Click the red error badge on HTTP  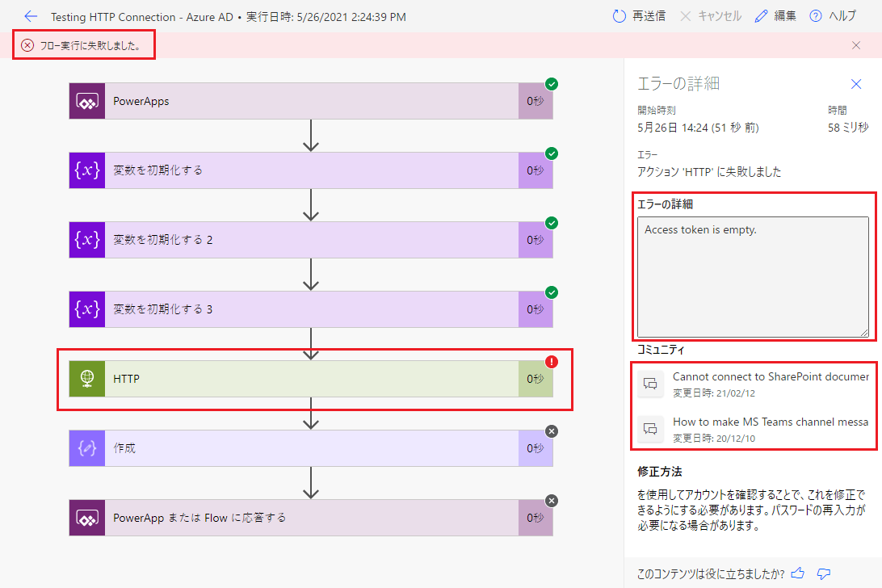(552, 362)
